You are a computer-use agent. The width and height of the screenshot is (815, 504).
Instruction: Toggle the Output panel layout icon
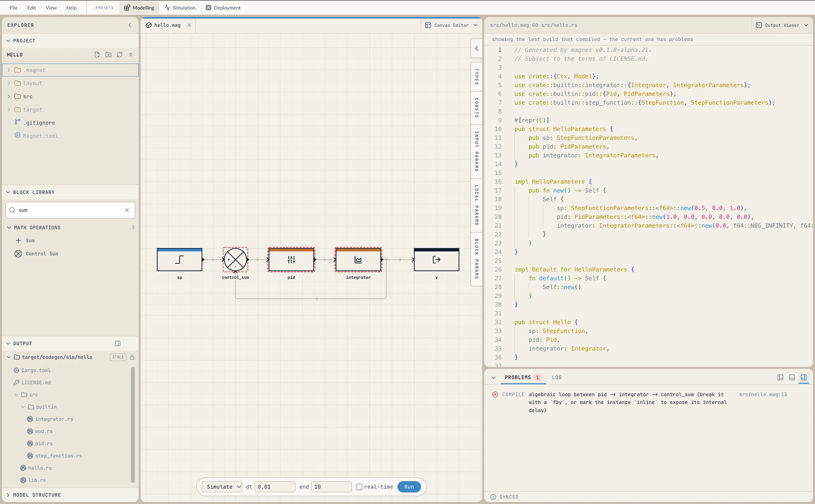pyautogui.click(x=118, y=343)
